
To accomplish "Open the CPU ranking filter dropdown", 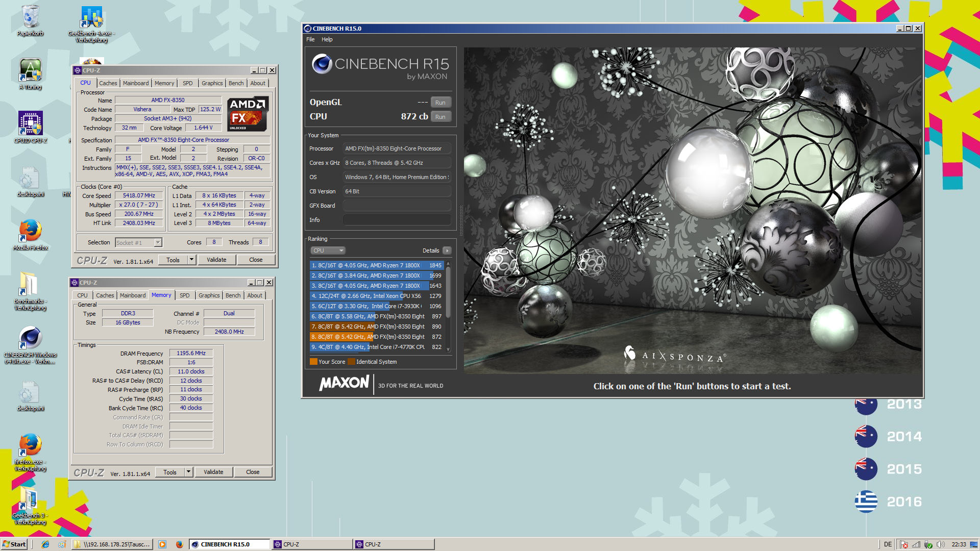I will [328, 251].
